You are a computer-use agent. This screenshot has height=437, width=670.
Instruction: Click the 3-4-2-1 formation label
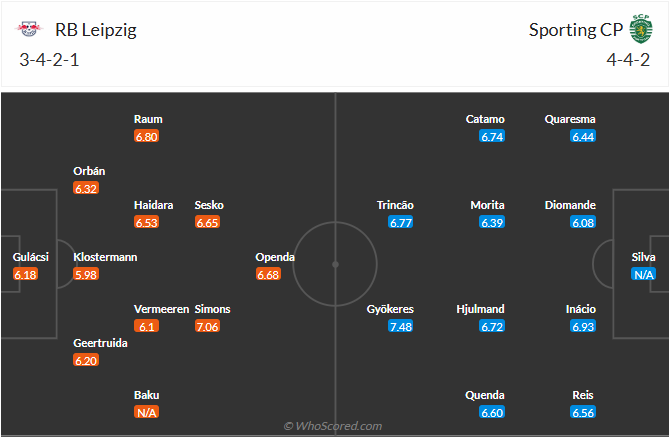48,59
